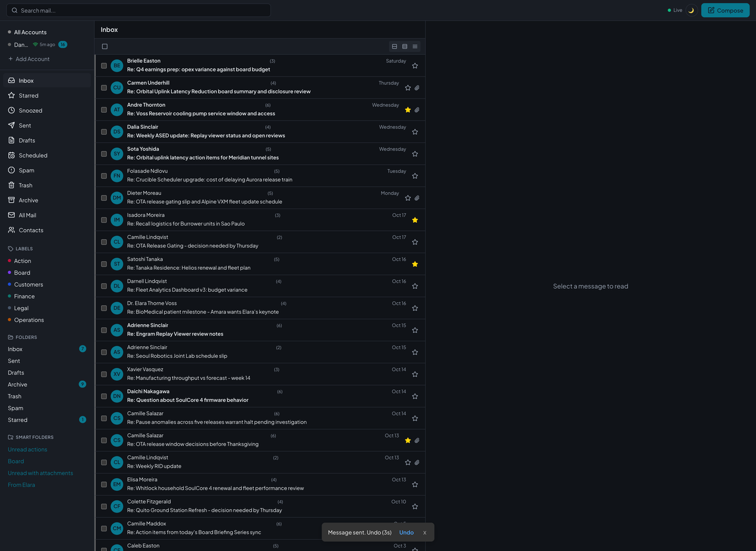Unstar the Isadora Moreira recall logistics email
The height and width of the screenshot is (551, 756).
(x=415, y=220)
